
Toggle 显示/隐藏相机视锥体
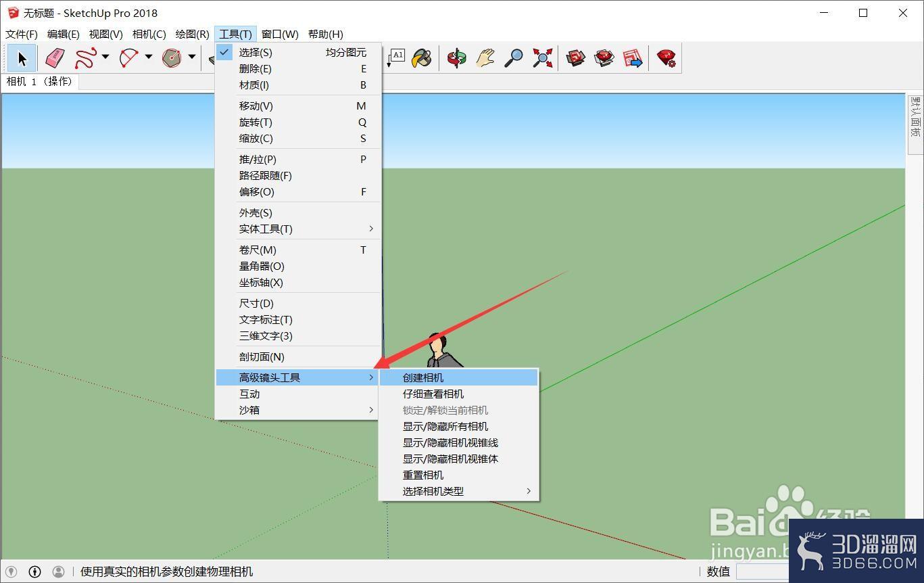coord(459,459)
